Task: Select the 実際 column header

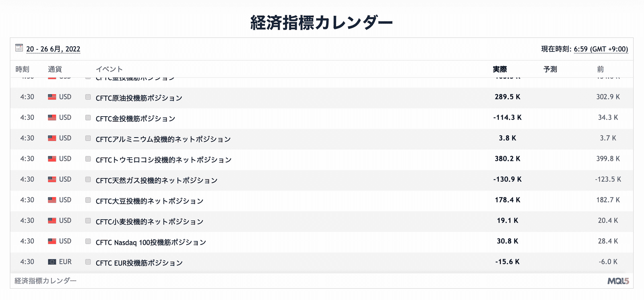Action: (500, 69)
